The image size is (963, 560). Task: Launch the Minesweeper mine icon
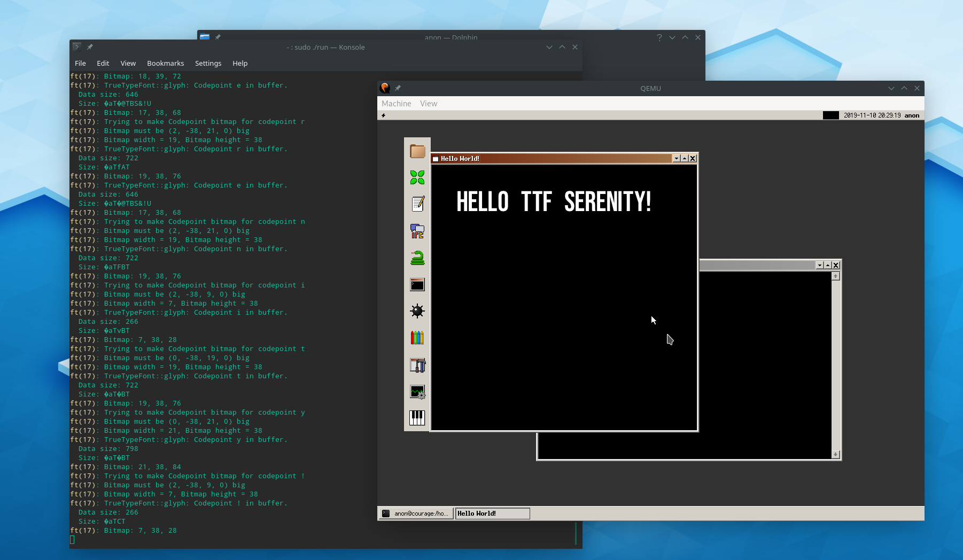click(x=417, y=311)
